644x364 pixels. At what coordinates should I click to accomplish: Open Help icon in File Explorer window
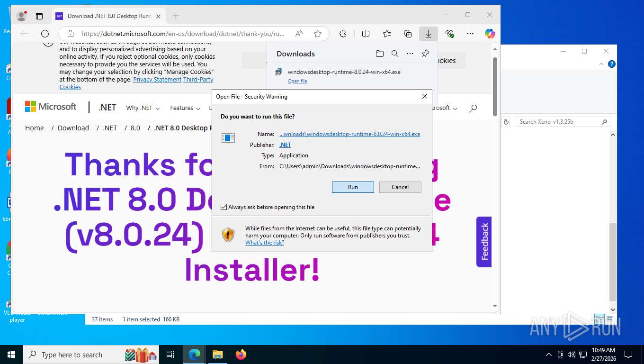[x=612, y=64]
